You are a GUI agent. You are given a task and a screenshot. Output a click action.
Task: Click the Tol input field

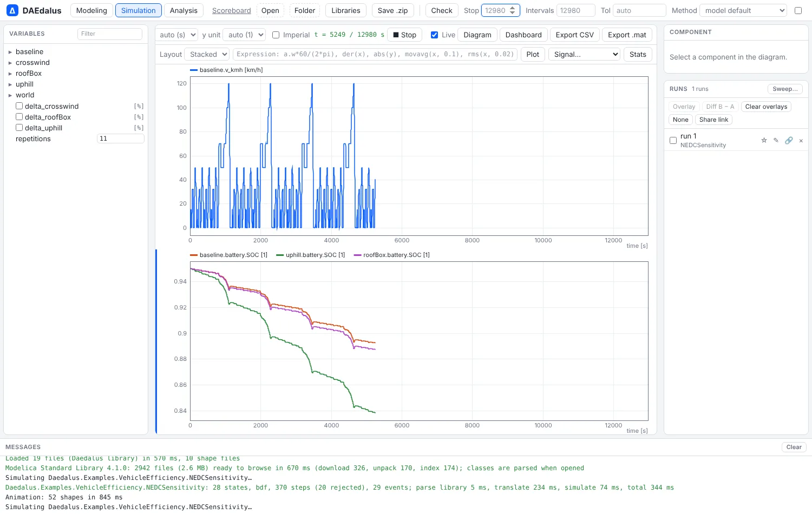pyautogui.click(x=639, y=10)
